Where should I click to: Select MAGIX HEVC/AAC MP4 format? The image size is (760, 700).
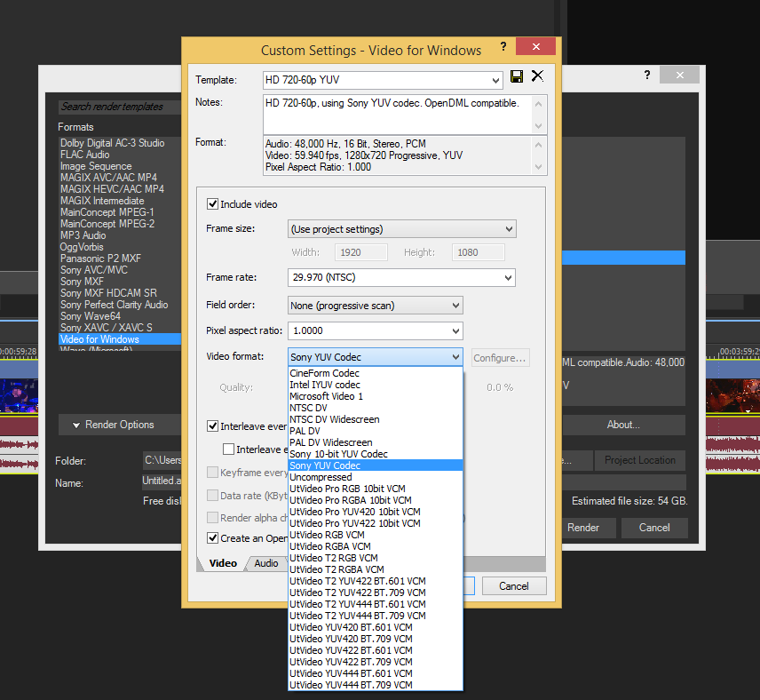[x=119, y=189]
